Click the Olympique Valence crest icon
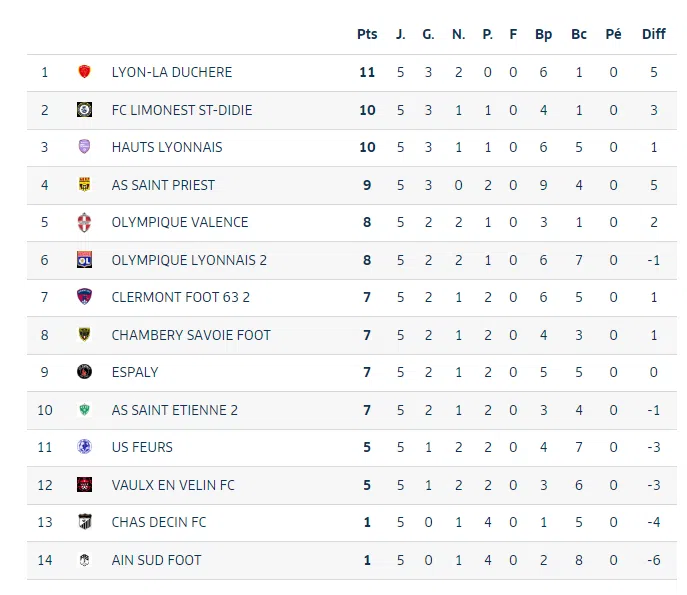Viewport: 687px width, 595px height. coord(85,222)
